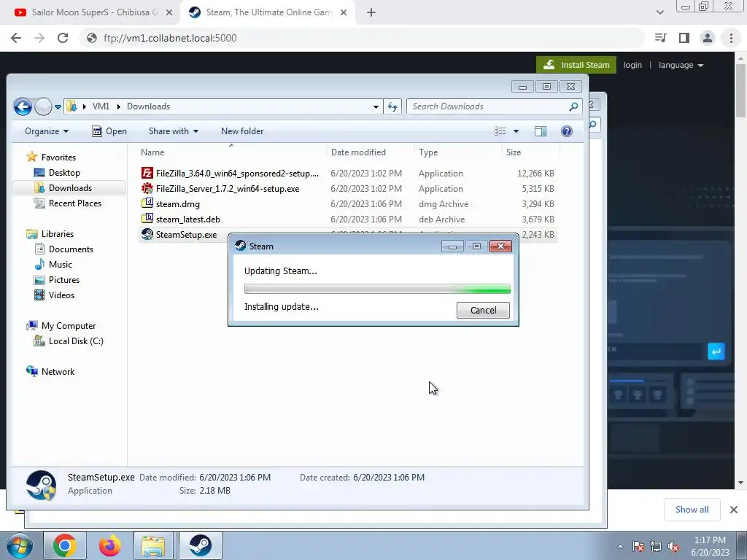Click Explorer forward navigation button

(x=43, y=106)
